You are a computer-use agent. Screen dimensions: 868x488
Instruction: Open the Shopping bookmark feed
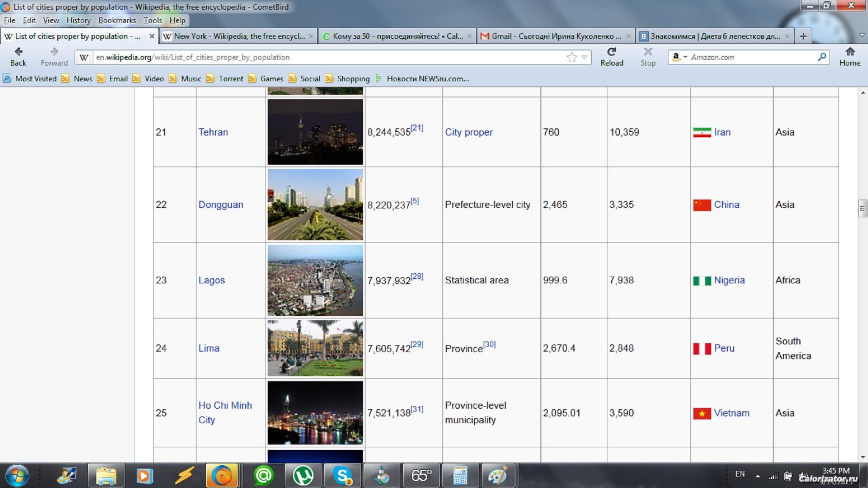click(x=347, y=78)
